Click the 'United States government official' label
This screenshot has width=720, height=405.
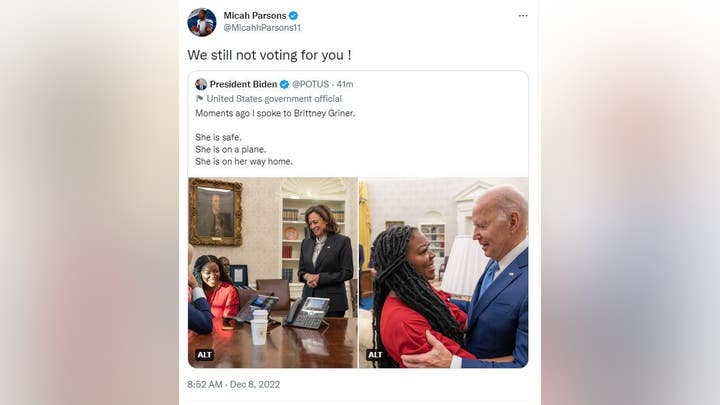click(274, 99)
